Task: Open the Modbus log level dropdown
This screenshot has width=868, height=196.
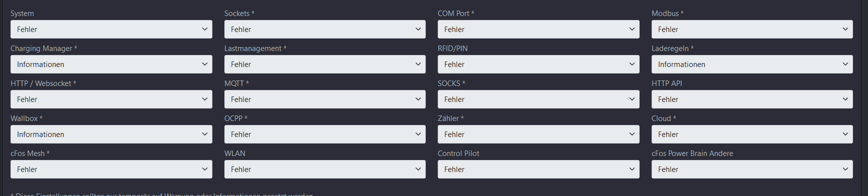Action: click(752, 29)
